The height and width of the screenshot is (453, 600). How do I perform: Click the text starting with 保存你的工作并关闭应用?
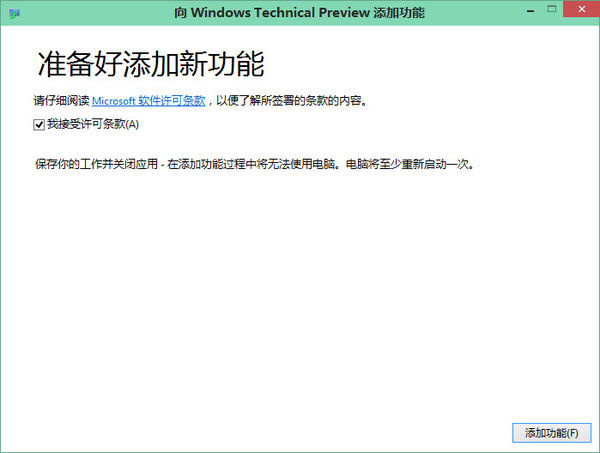click(x=254, y=164)
